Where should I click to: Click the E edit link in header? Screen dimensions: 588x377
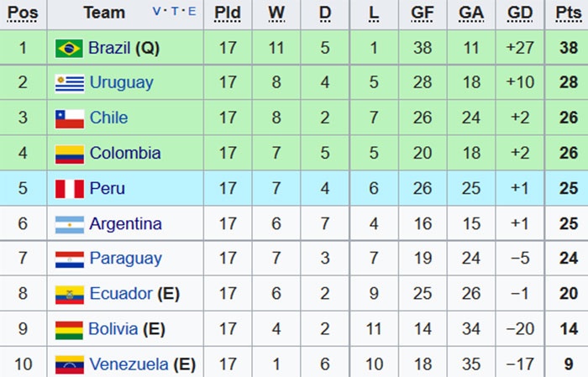point(191,12)
